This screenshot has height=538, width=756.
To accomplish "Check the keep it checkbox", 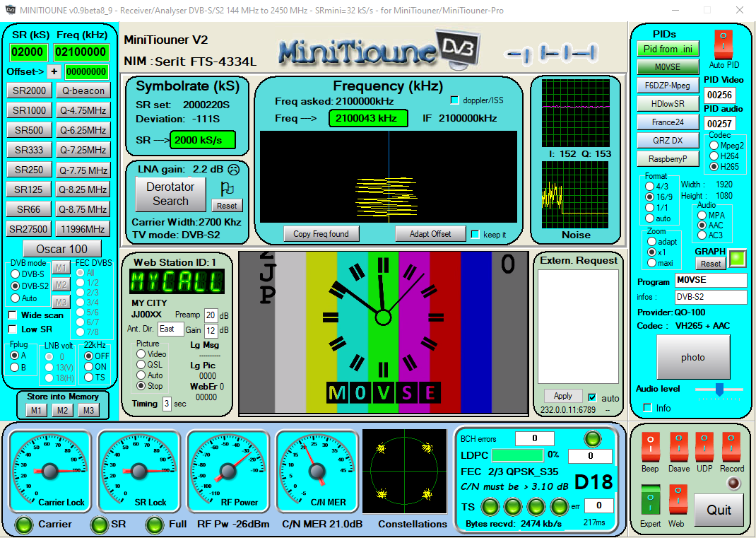I will (x=475, y=235).
